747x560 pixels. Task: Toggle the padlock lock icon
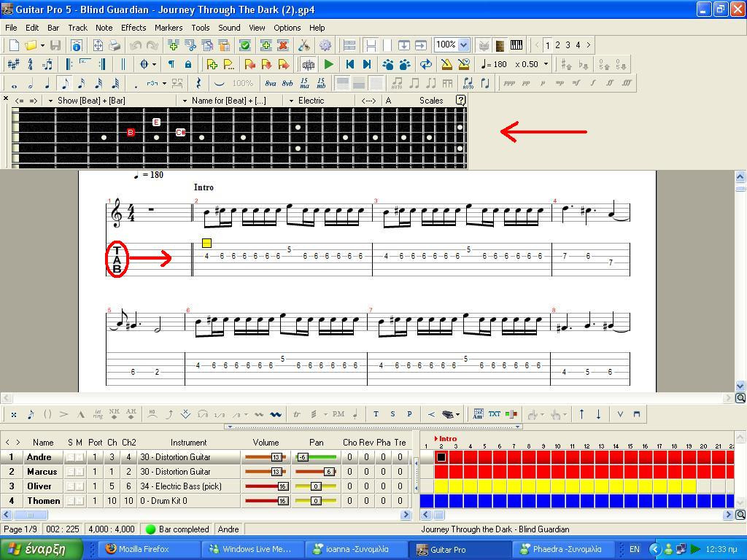[188, 64]
